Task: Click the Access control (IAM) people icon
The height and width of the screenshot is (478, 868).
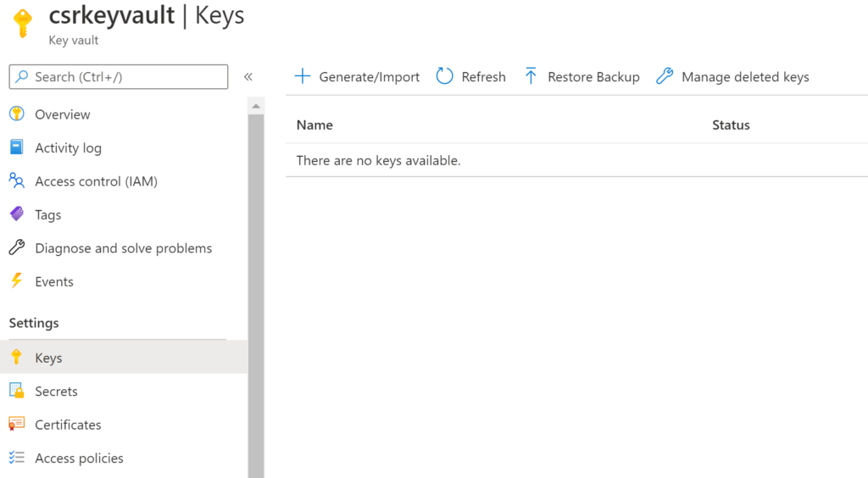Action: point(17,181)
